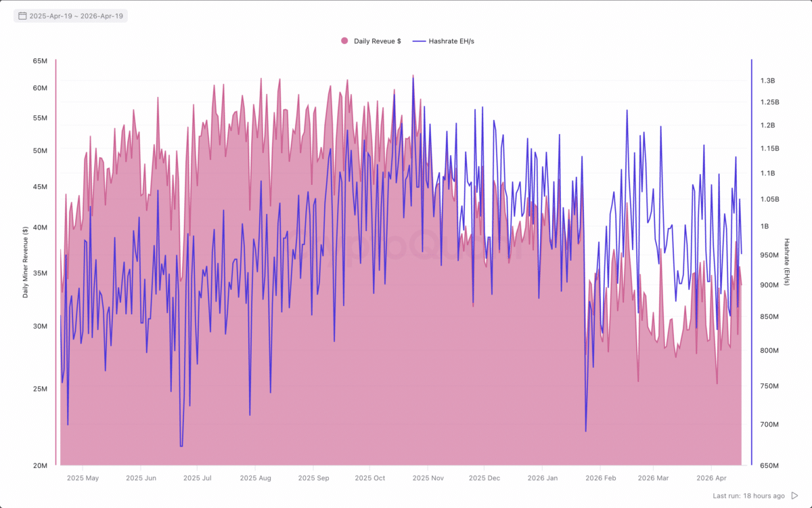Click the Daily Miner Revenue ($) axis title
Viewport: 812px width, 508px height.
(x=26, y=263)
